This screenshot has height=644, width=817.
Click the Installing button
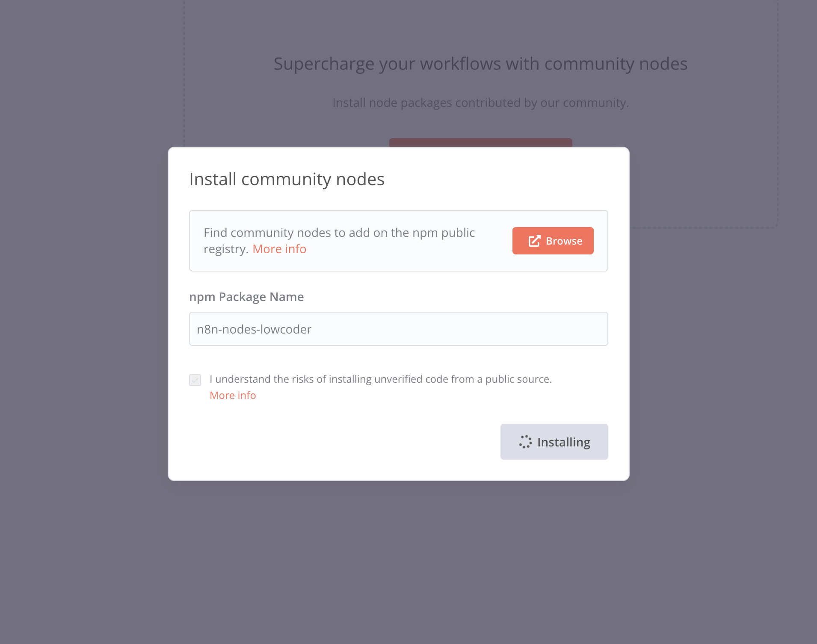pos(554,442)
